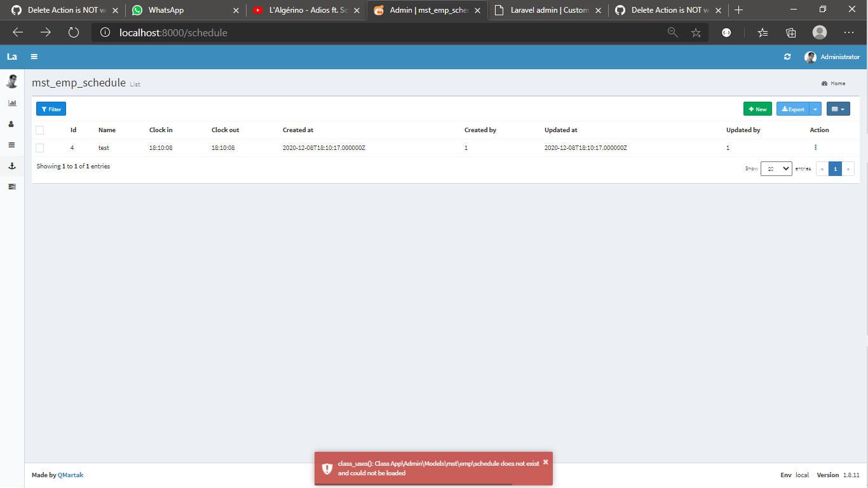Collapse the sidebar with the hamburger icon
Viewport: 868px width, 488px height.
coord(34,57)
